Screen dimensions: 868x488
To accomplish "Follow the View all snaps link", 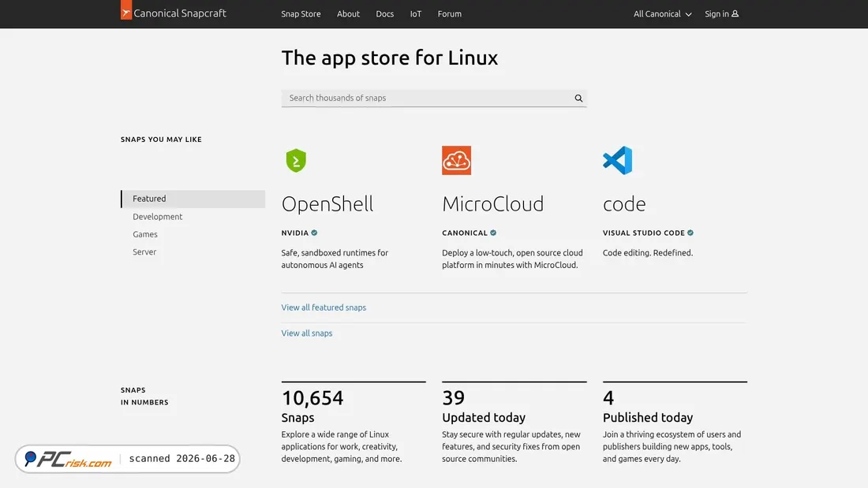I will click(307, 333).
